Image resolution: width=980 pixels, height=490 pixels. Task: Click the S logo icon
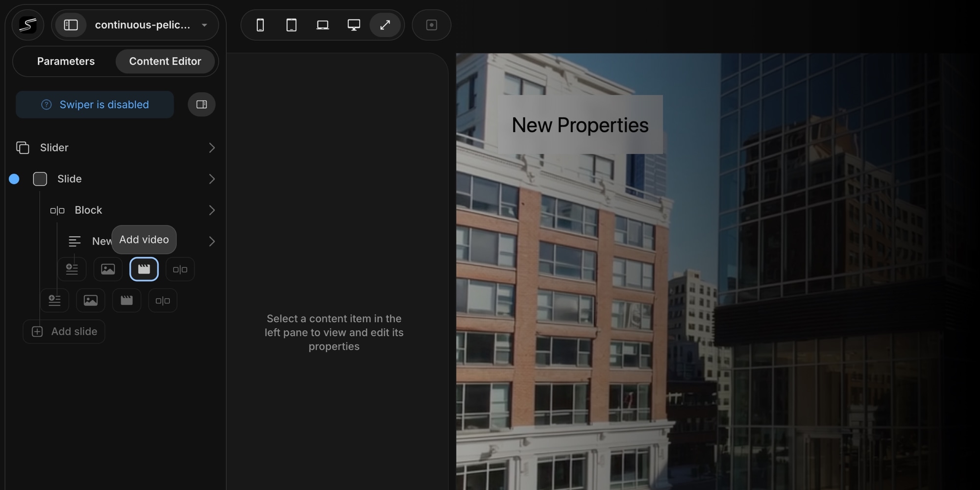click(x=28, y=25)
